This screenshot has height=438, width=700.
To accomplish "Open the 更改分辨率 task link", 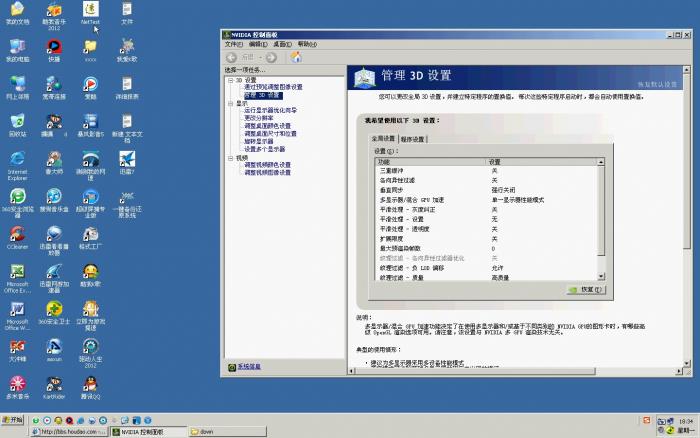I will pyautogui.click(x=258, y=118).
